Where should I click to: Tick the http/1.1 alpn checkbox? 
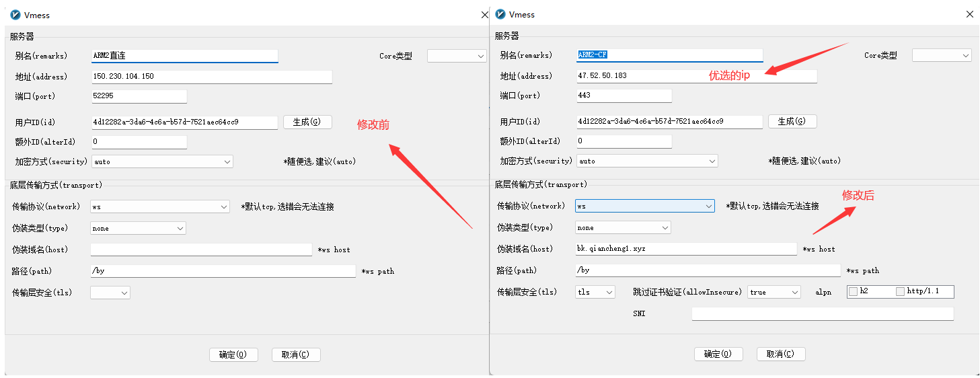pyautogui.click(x=901, y=292)
